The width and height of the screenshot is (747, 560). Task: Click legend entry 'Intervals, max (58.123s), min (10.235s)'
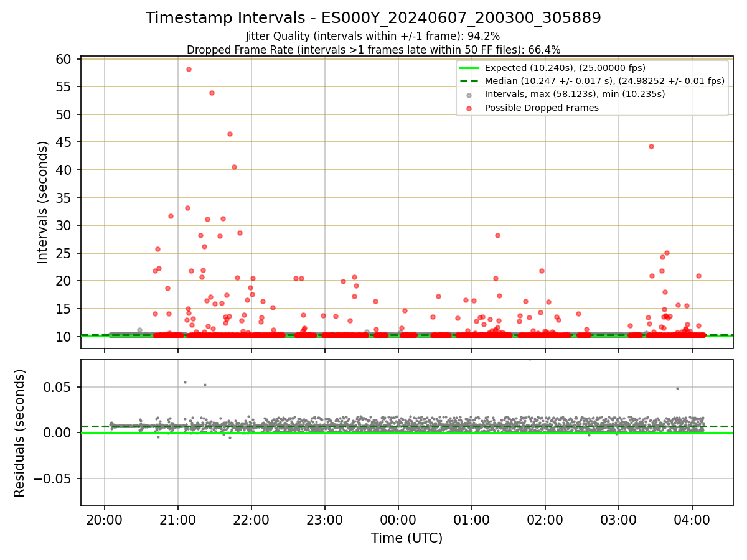tap(575, 94)
